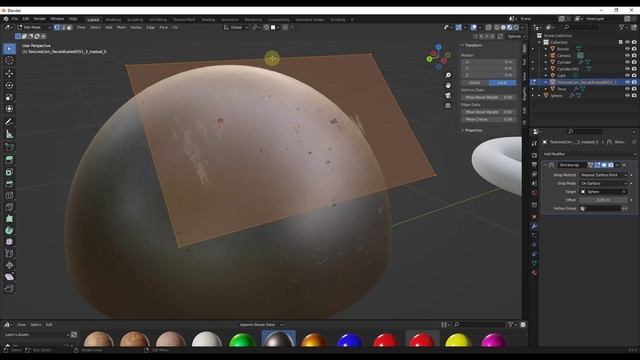Select the Move tool

pyautogui.click(x=9, y=74)
